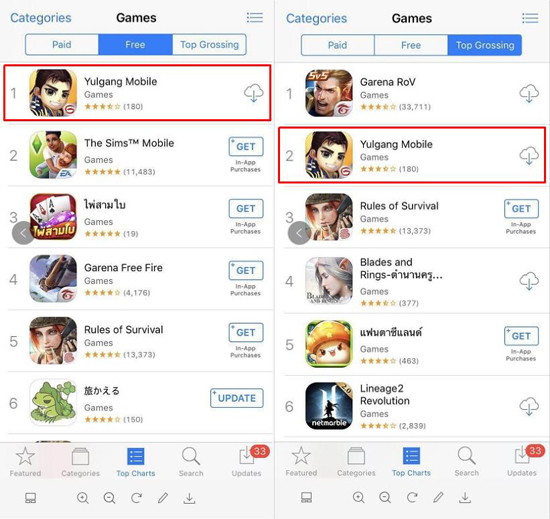
Task: Select the Free segment in right panel
Action: [x=411, y=45]
